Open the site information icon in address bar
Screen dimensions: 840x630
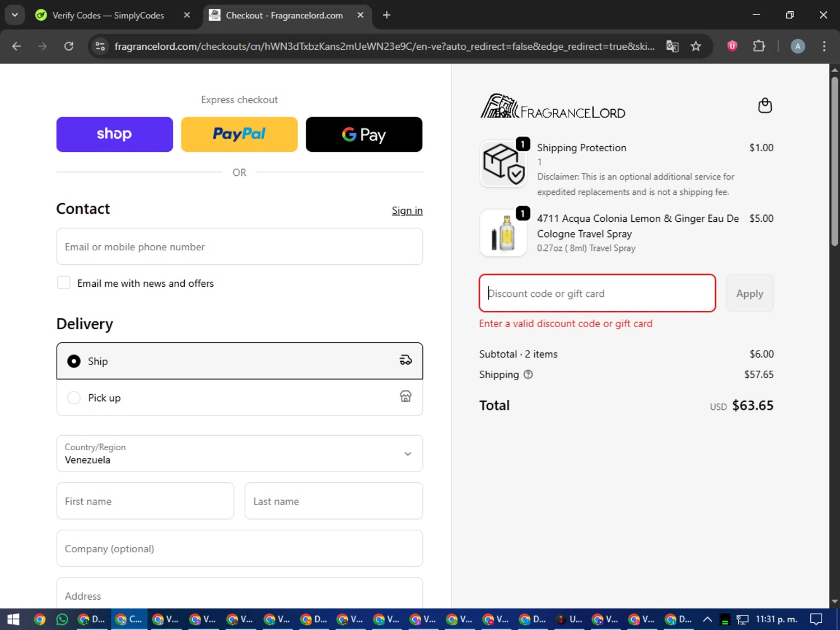100,46
